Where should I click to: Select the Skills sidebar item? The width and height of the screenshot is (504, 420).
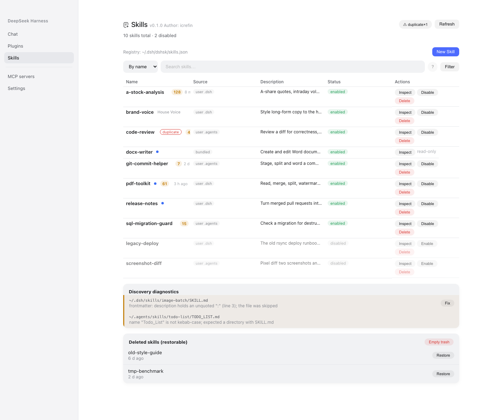39,58
